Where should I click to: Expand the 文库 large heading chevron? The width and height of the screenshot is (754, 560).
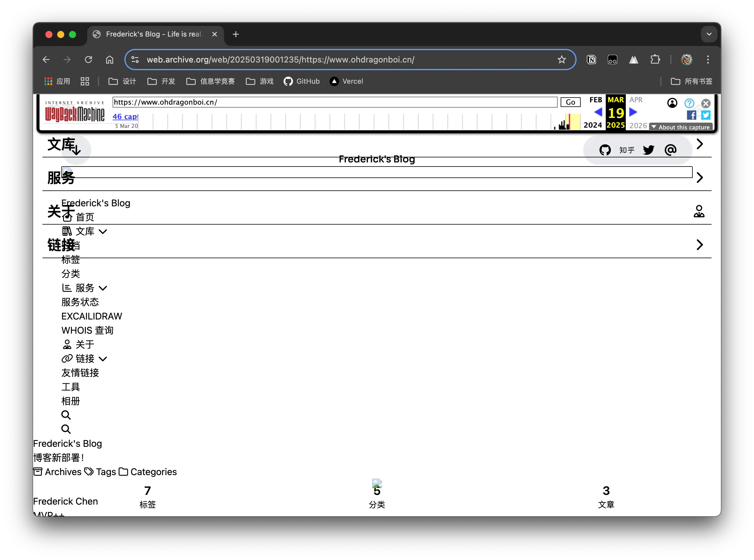point(699,144)
